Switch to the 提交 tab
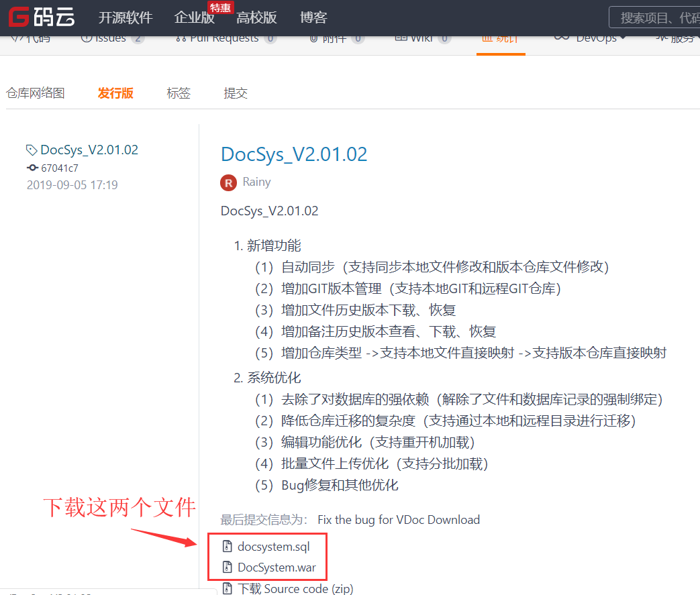 point(236,93)
